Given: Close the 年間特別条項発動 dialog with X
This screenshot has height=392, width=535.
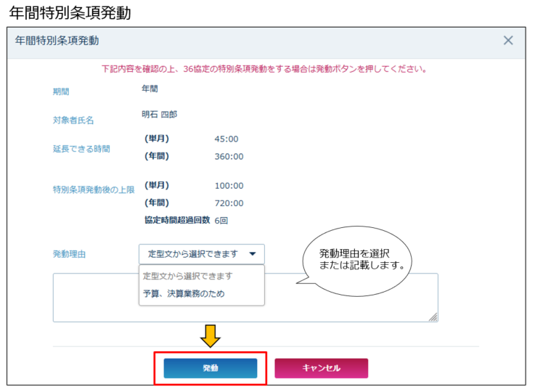Looking at the screenshot, I should (x=508, y=41).
